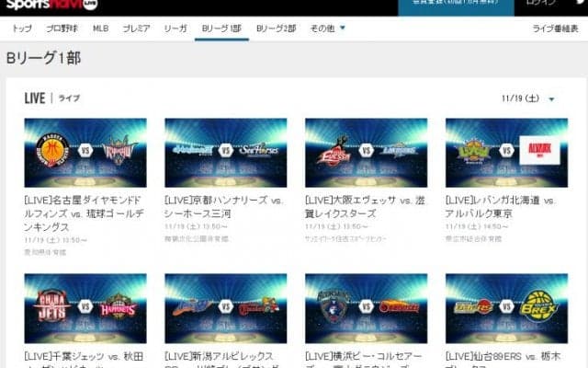Open the 11/19 (土) date dropdown
Image resolution: width=588 pixels, height=368 pixels.
[528, 98]
